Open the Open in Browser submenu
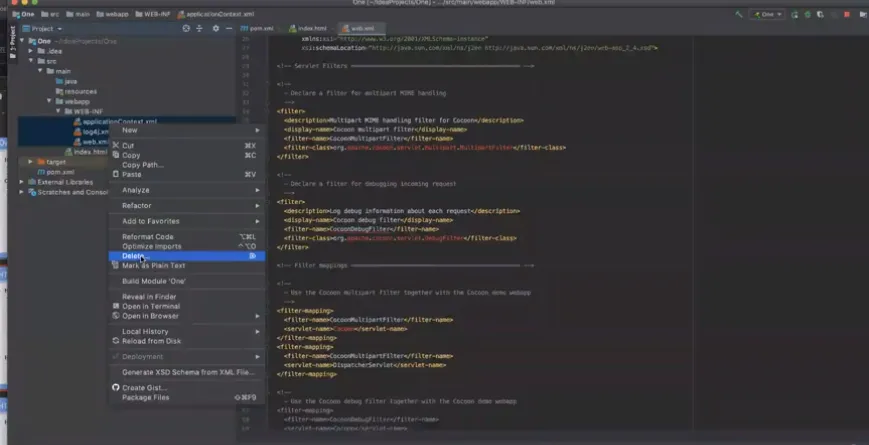The width and height of the screenshot is (869, 445). point(186,316)
